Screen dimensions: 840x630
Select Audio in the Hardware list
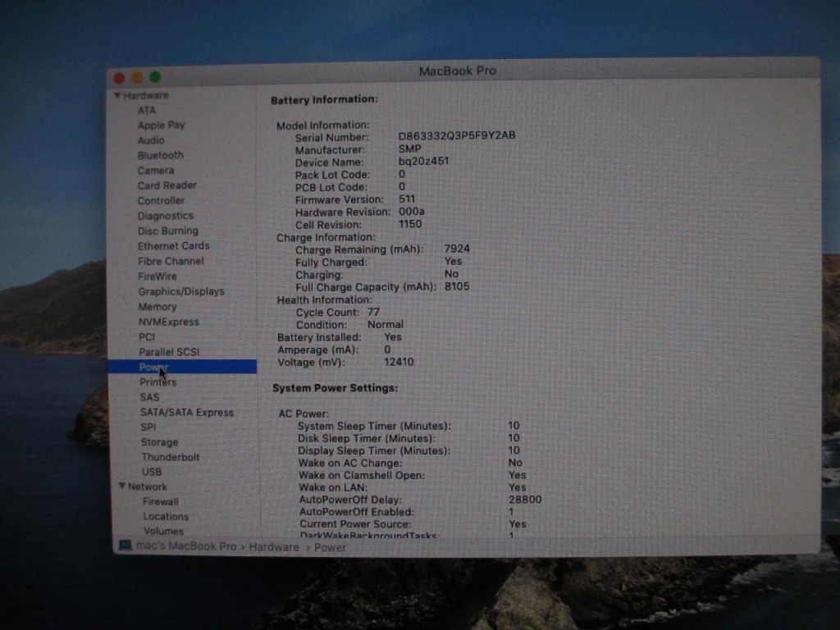point(151,140)
